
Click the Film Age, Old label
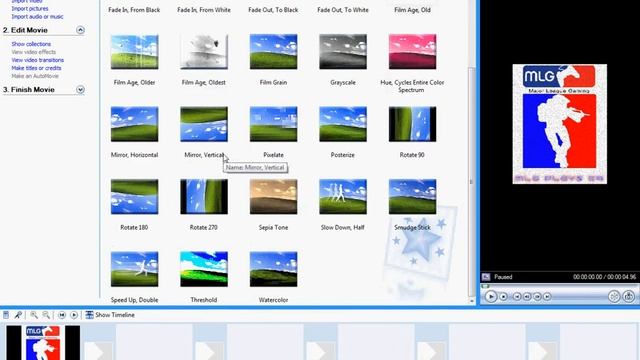412,10
